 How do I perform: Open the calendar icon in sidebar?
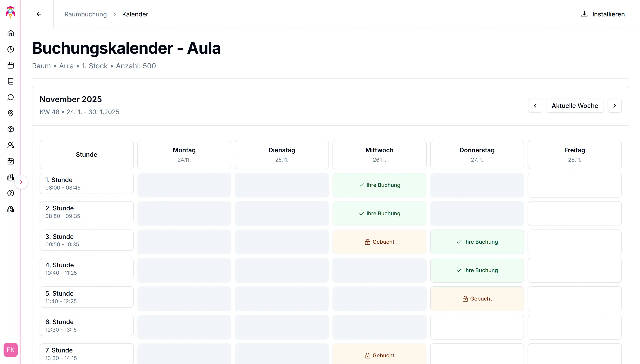(x=10, y=65)
